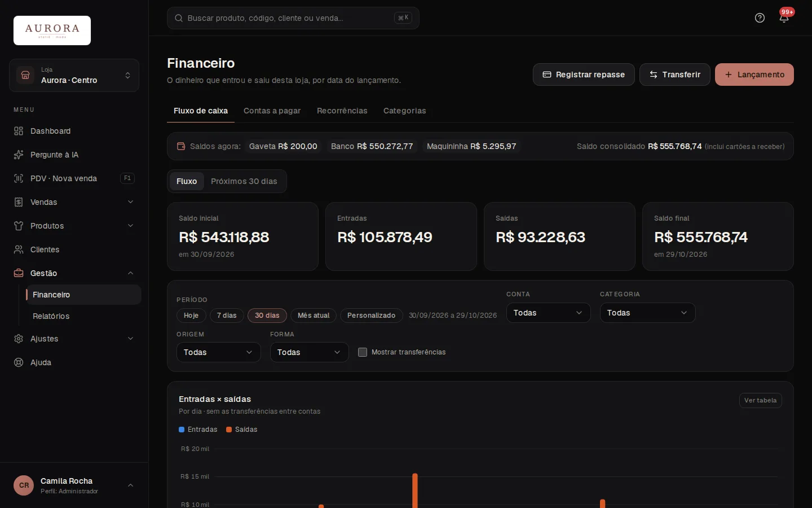
Task: Click the CR user avatar
Action: [24, 485]
